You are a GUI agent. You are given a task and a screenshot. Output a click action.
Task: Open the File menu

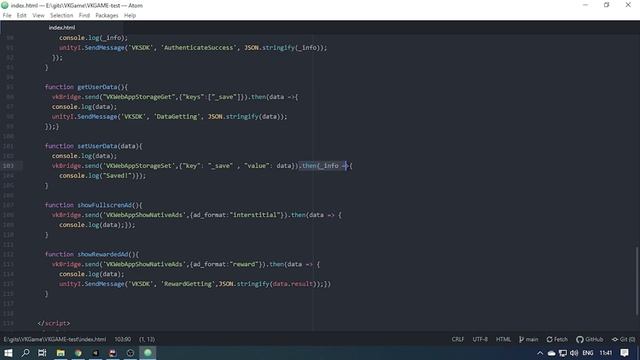point(7,16)
